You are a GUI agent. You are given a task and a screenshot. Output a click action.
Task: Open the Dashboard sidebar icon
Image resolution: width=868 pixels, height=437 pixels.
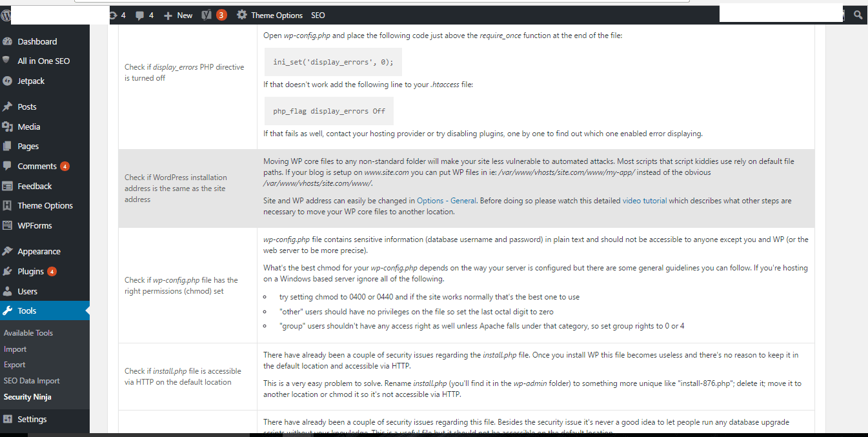pyautogui.click(x=8, y=41)
